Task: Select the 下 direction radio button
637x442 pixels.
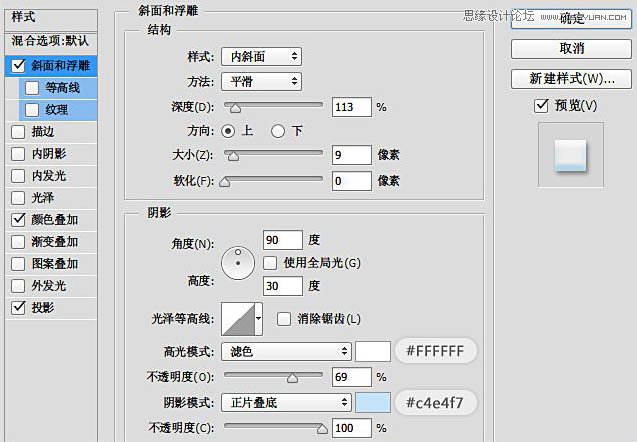Action: tap(278, 131)
